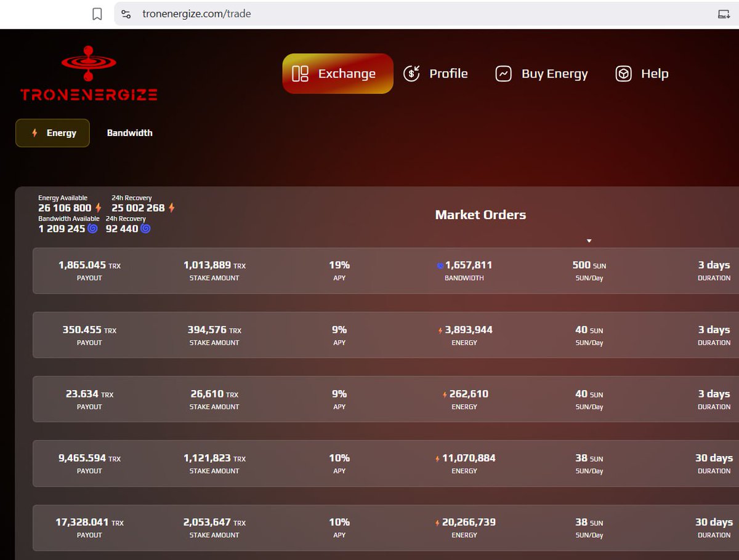
Task: Click 24h Recovery value 25 002 268
Action: [138, 208]
